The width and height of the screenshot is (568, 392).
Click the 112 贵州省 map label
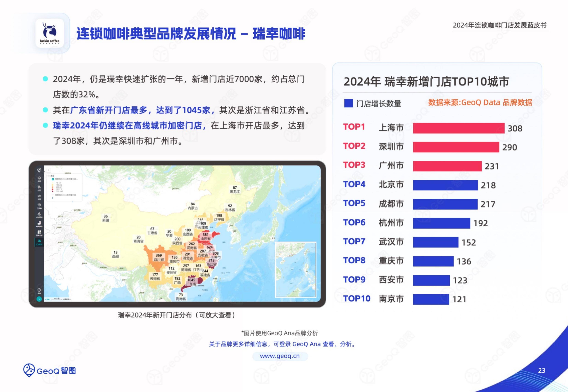tap(171, 270)
